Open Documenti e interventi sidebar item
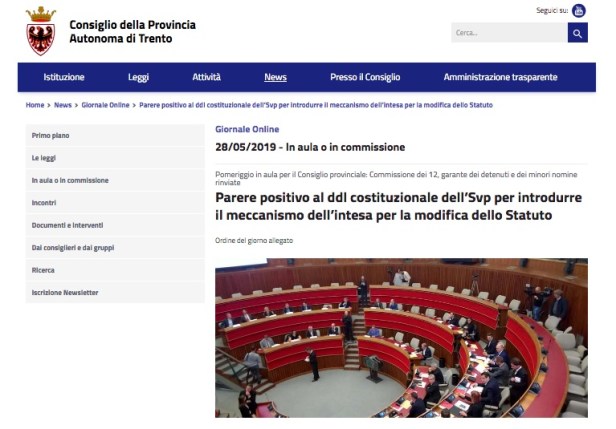Image resolution: width=616 pixels, height=429 pixels. click(115, 225)
